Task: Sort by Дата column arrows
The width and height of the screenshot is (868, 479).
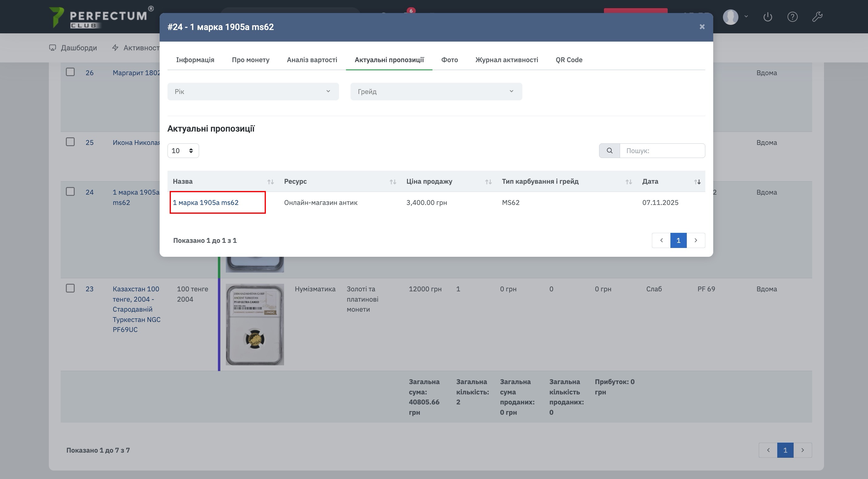Action: [x=697, y=182]
